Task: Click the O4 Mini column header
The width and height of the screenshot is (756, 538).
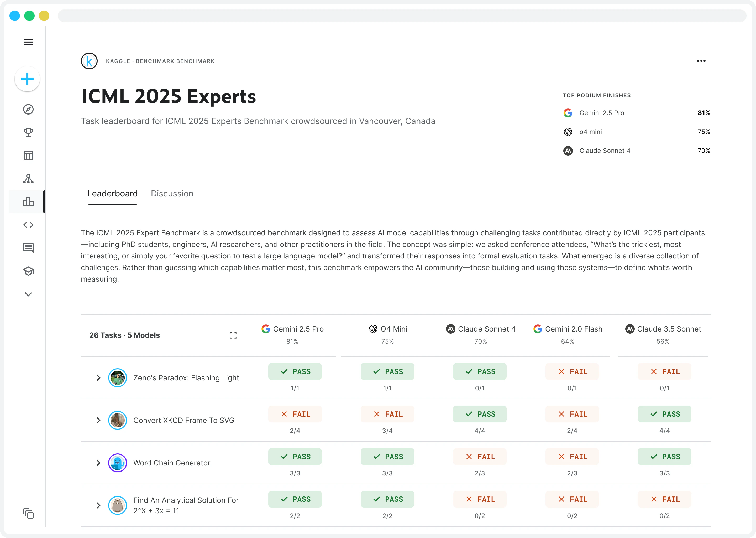Action: (388, 329)
